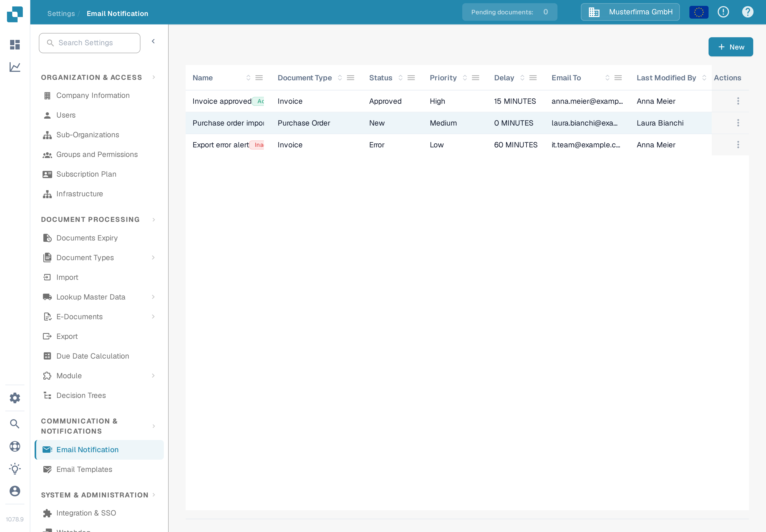The height and width of the screenshot is (532, 766).
Task: Expand Module submenu
Action: (x=153, y=376)
